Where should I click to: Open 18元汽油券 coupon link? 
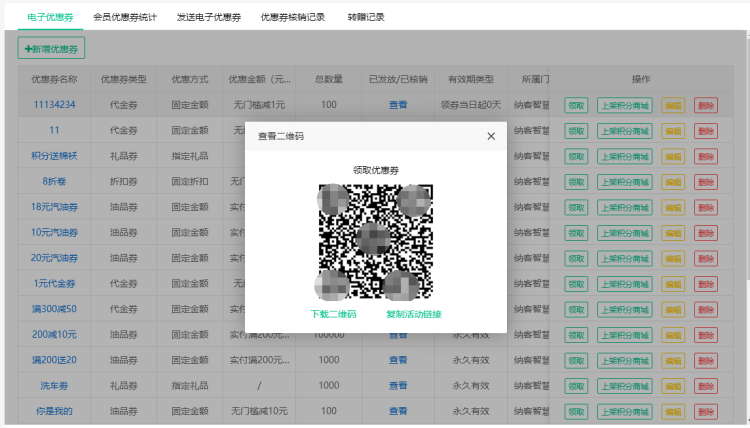(54, 207)
